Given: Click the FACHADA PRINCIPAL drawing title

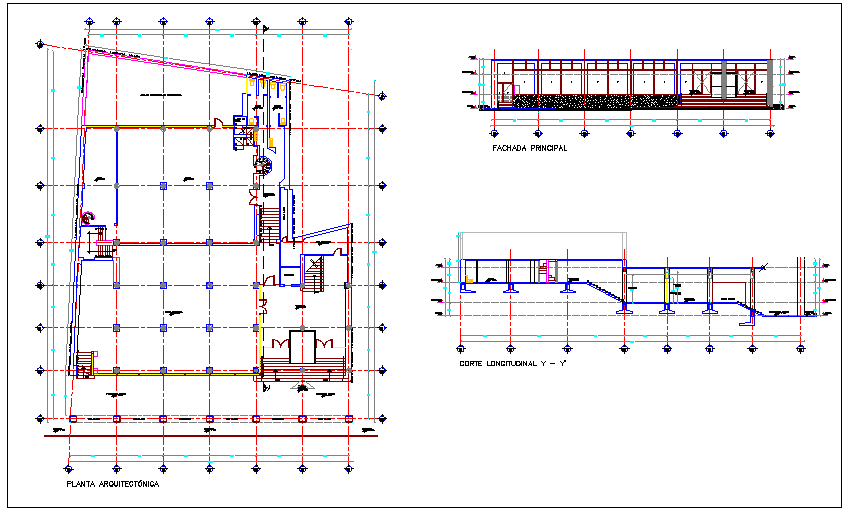Looking at the screenshot, I should 529,148.
